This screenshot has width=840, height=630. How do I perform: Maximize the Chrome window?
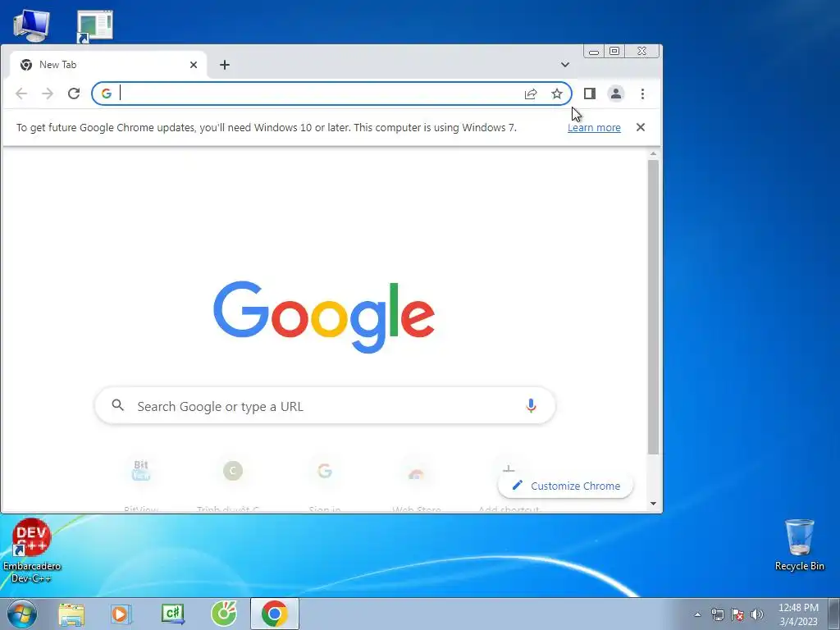coord(614,51)
